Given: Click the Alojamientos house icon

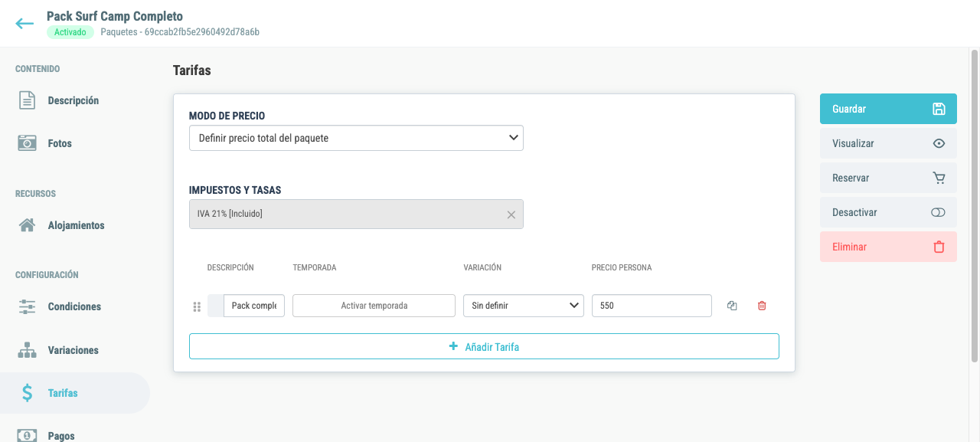Looking at the screenshot, I should [27, 225].
